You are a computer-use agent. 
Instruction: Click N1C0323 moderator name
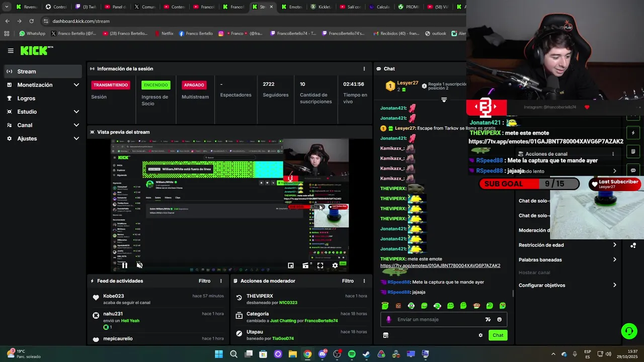point(288,303)
